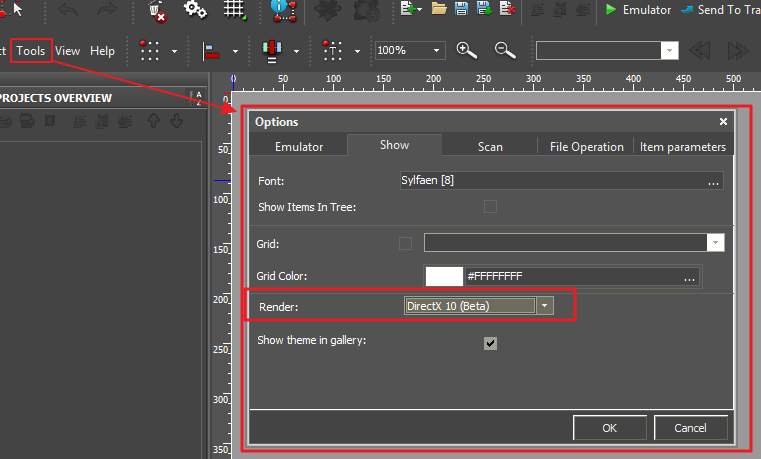This screenshot has height=459, width=761.
Task: Click the white Grid Color swatch
Action: tap(444, 277)
